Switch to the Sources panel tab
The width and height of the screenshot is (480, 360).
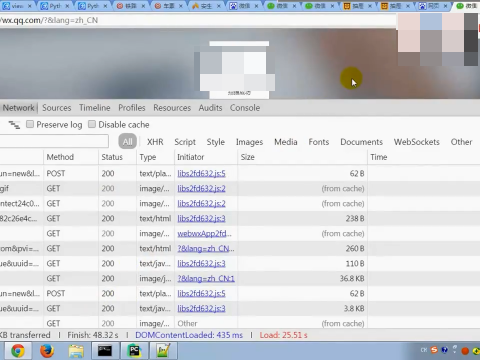click(x=57, y=108)
